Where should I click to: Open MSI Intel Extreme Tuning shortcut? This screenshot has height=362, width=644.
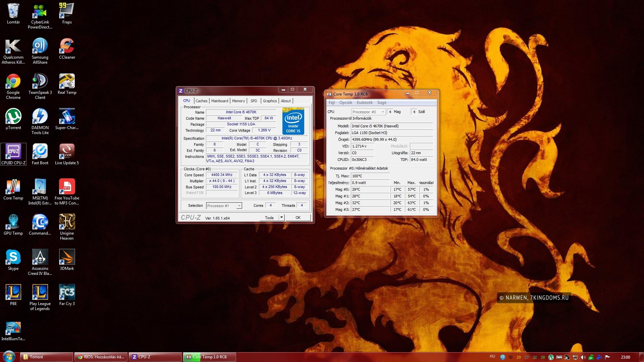40,192
